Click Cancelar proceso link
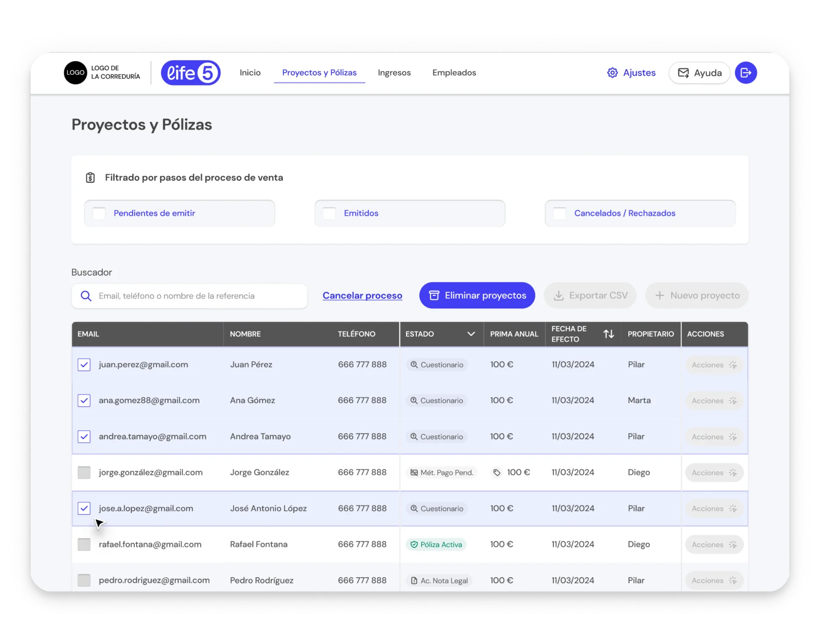 tap(362, 296)
